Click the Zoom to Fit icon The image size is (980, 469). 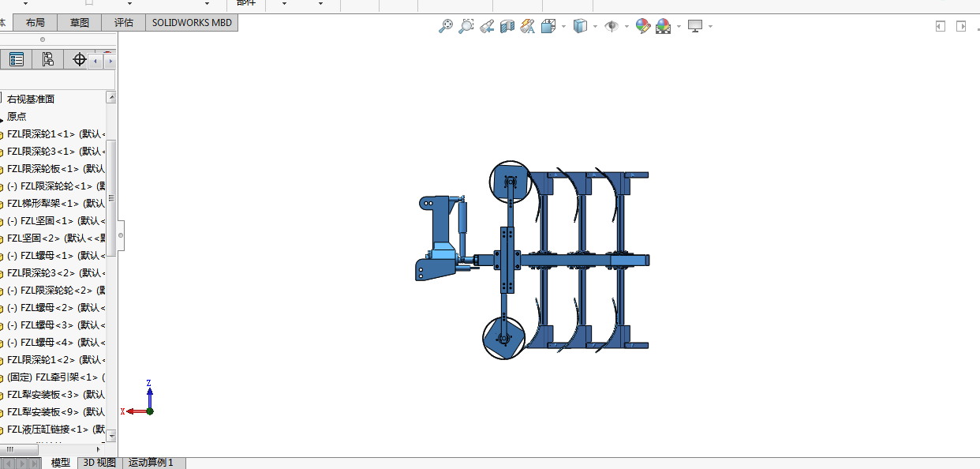pos(446,26)
